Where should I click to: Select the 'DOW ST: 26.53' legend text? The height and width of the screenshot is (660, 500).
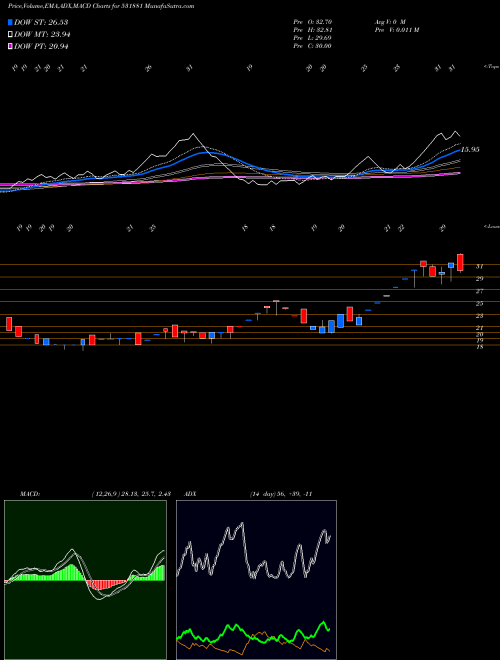pyautogui.click(x=41, y=22)
